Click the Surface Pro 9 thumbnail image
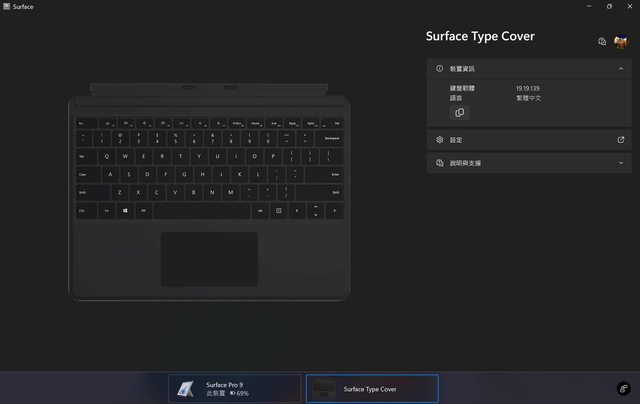The width and height of the screenshot is (640, 404). coord(186,388)
